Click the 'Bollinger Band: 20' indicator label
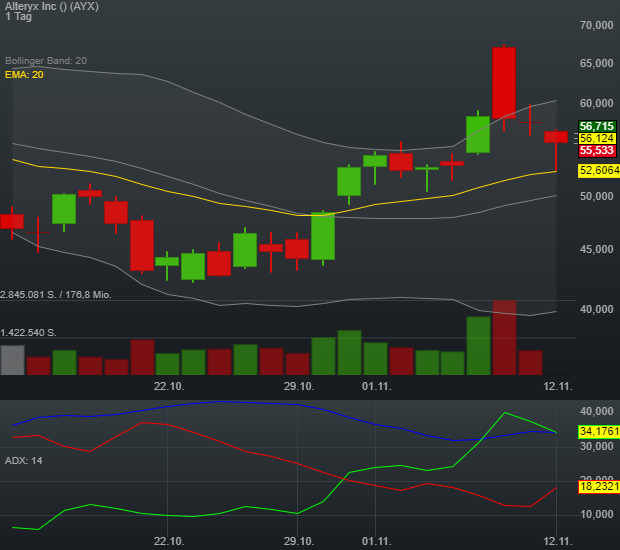This screenshot has height=550, width=620. click(46, 60)
